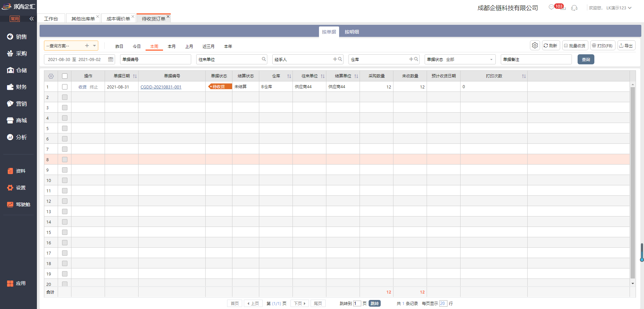Image resolution: width=644 pixels, height=309 pixels.
Task: Check the row 1 checkbox
Action: click(x=65, y=87)
